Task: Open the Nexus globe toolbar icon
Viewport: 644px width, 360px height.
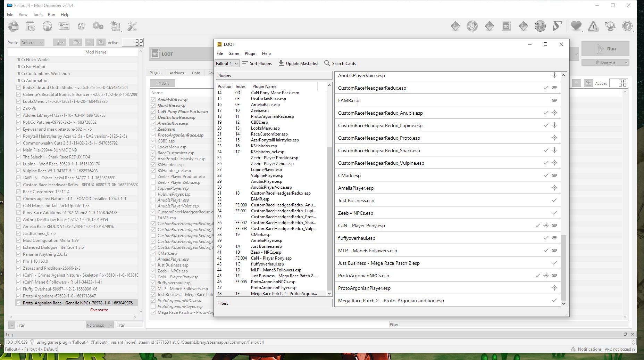Action: [x=47, y=26]
